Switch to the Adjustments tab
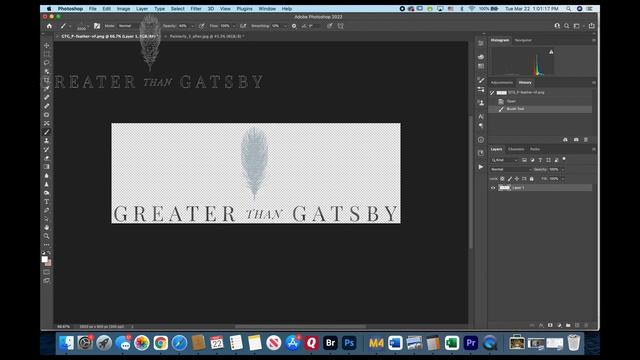Image resolution: width=640 pixels, height=360 pixels. pyautogui.click(x=502, y=83)
